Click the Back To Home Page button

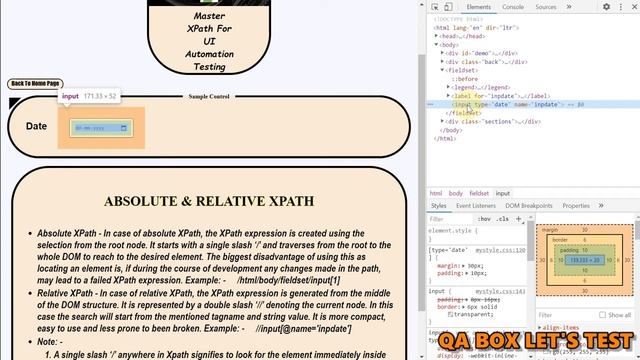pos(35,84)
